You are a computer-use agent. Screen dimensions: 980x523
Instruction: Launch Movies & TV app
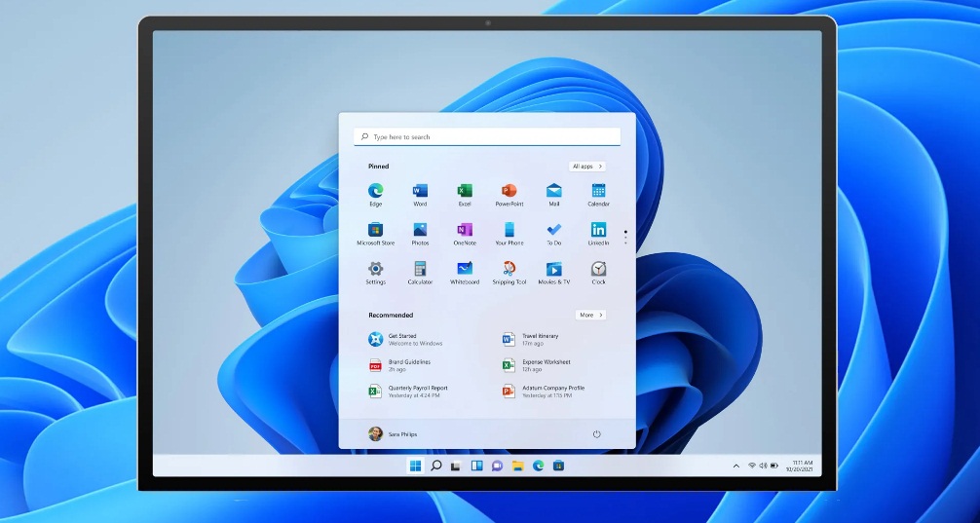tap(553, 269)
